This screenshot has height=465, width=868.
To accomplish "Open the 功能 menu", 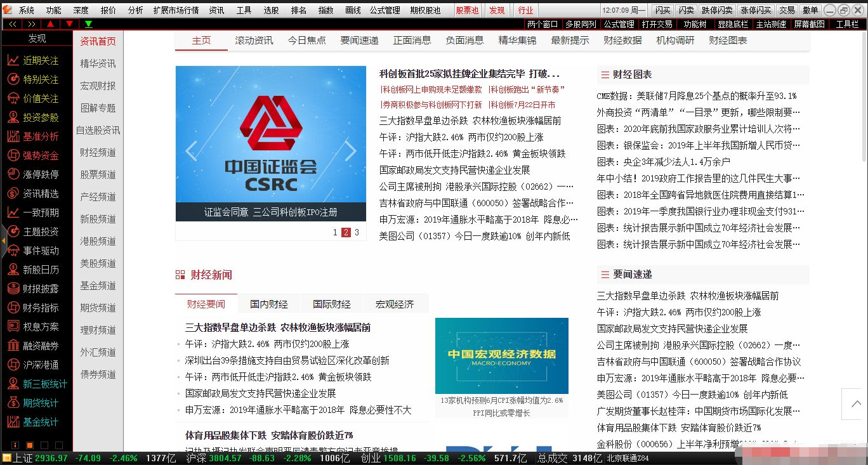I will tap(53, 10).
